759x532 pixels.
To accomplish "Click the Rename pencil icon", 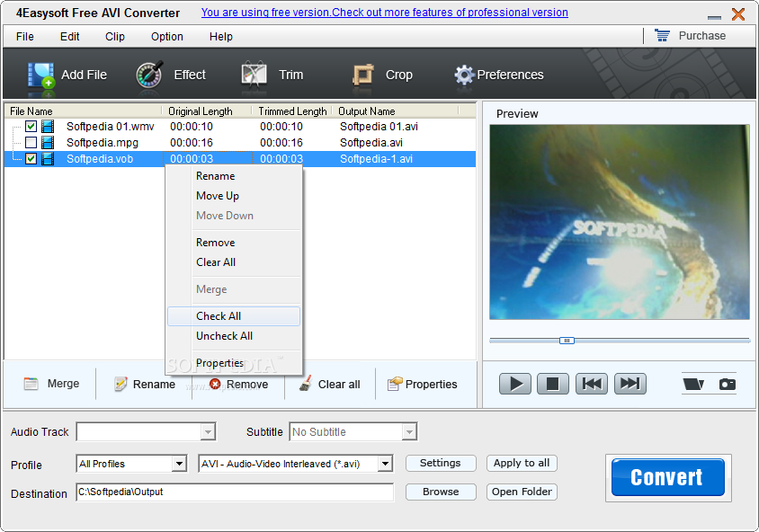I will click(x=121, y=384).
